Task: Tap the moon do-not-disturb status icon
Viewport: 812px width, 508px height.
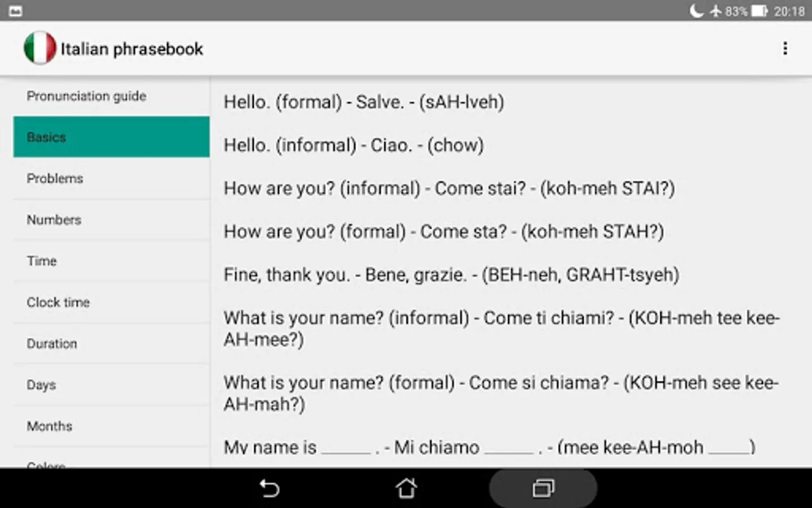Action: (697, 11)
